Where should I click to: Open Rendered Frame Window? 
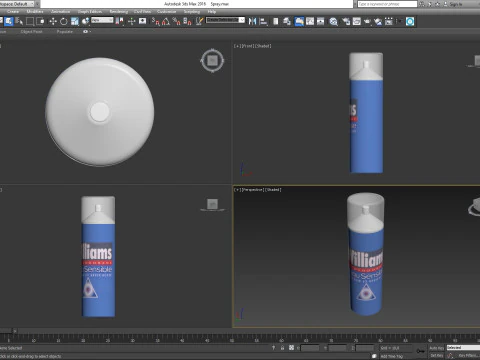pos(357,21)
